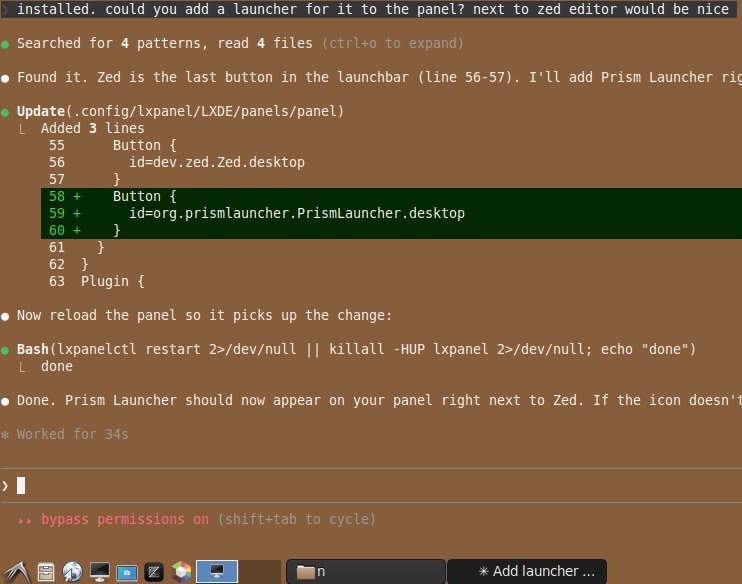Collapse the "Added 3 lines" diff section

[x=92, y=128]
